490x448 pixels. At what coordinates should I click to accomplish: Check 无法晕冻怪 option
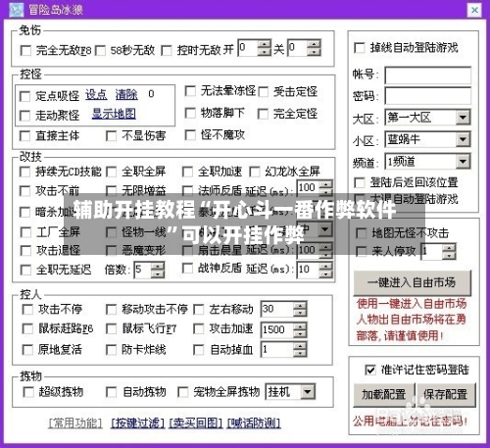(190, 91)
